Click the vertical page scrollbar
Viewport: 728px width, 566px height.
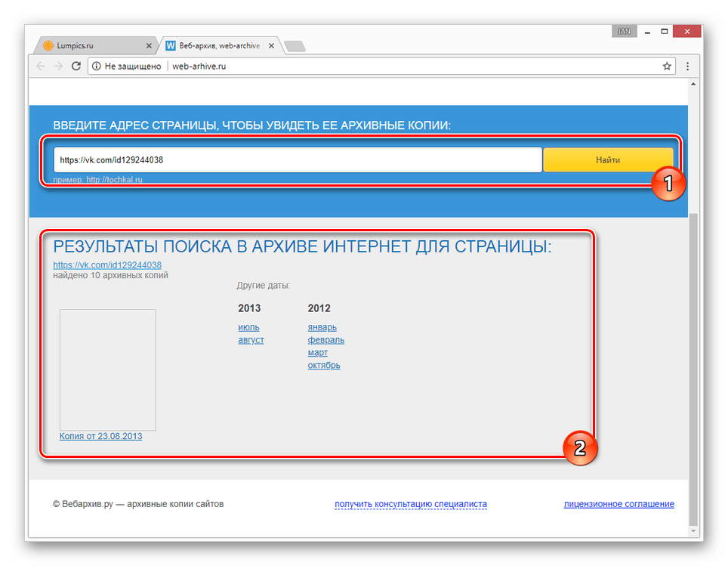click(x=693, y=363)
